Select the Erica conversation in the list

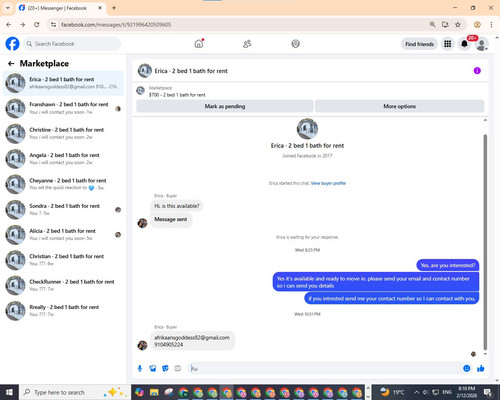pyautogui.click(x=63, y=83)
